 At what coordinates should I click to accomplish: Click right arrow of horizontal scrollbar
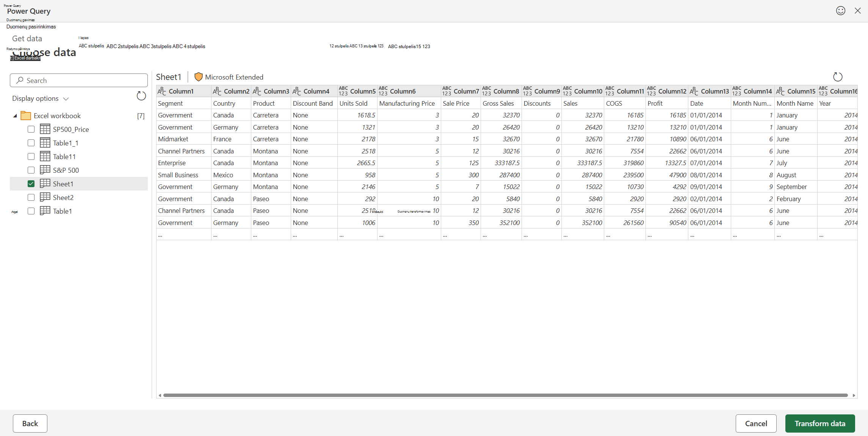(854, 395)
